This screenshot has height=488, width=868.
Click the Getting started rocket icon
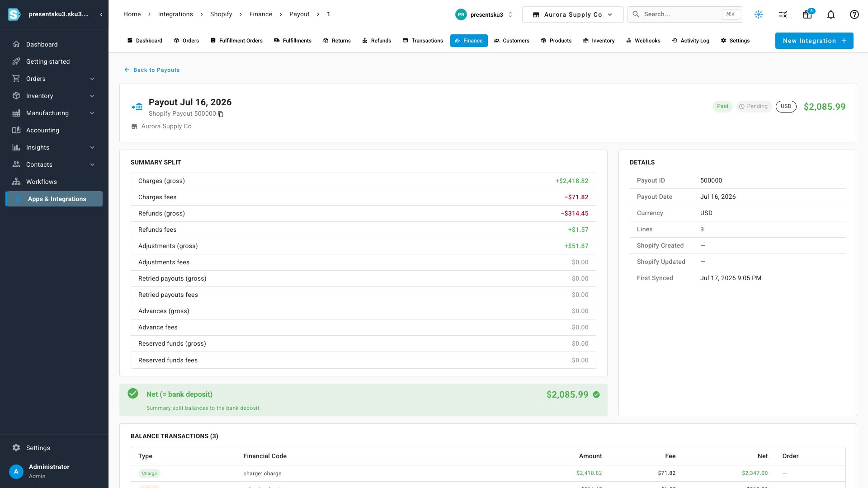pos(16,61)
